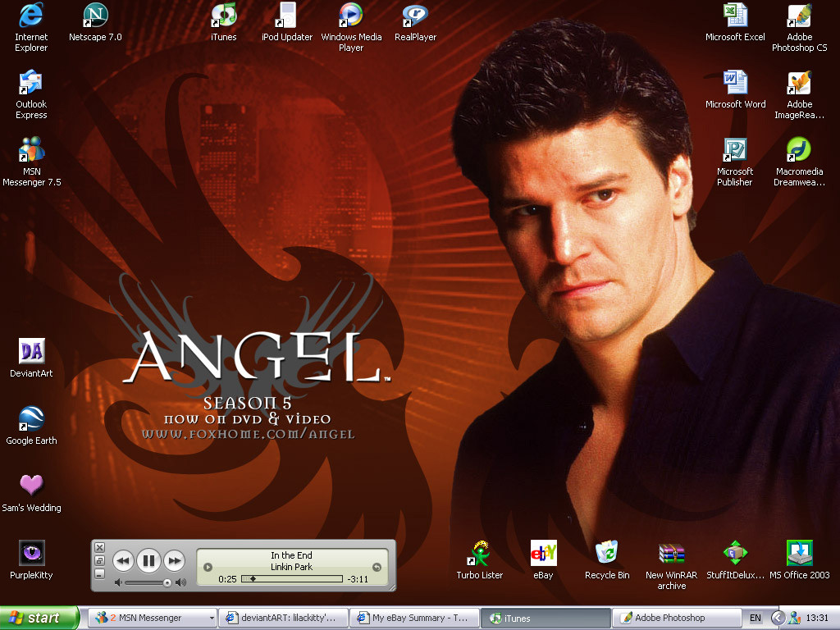Click the taskbar clock showing 13:31

(817, 618)
